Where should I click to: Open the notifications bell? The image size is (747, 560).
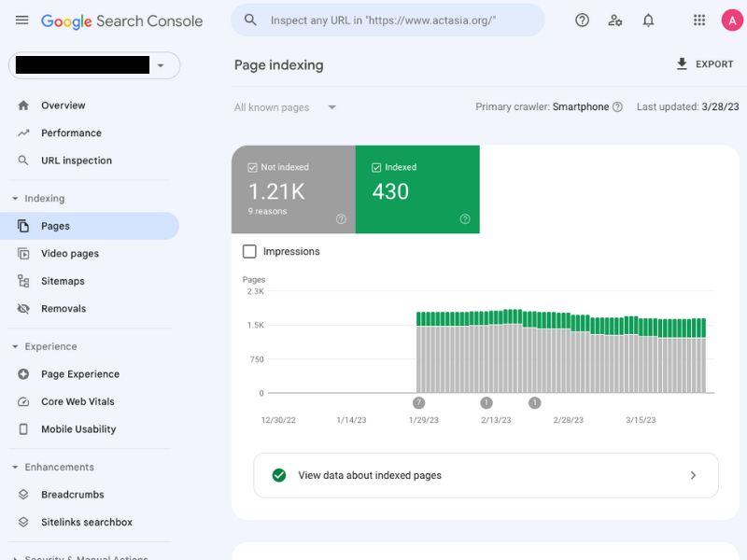click(x=648, y=20)
